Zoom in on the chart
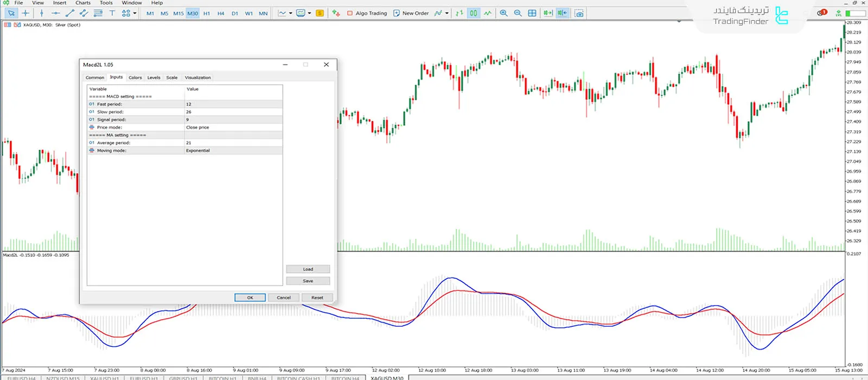The height and width of the screenshot is (380, 868). tap(504, 13)
